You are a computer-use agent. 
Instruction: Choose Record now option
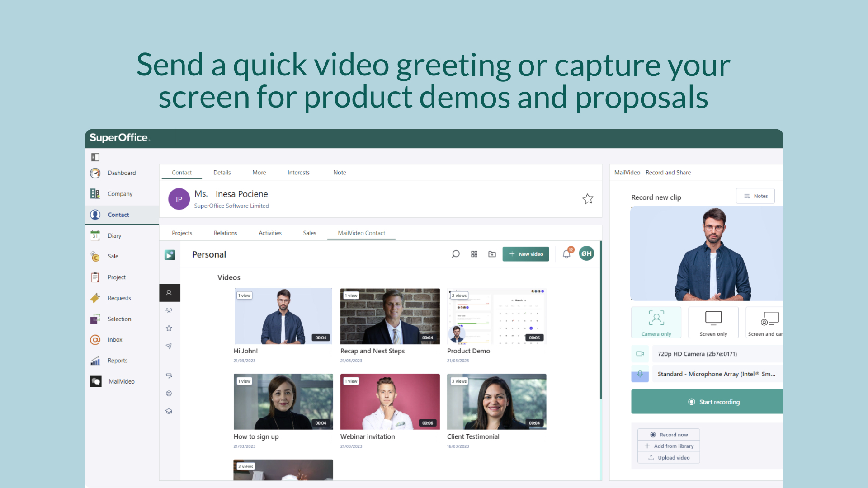[x=669, y=435]
